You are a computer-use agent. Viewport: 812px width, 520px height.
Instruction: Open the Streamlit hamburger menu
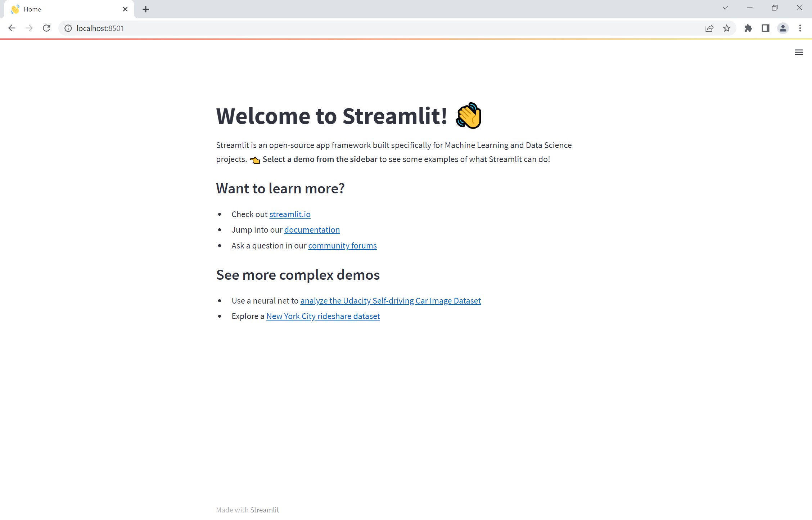point(799,52)
